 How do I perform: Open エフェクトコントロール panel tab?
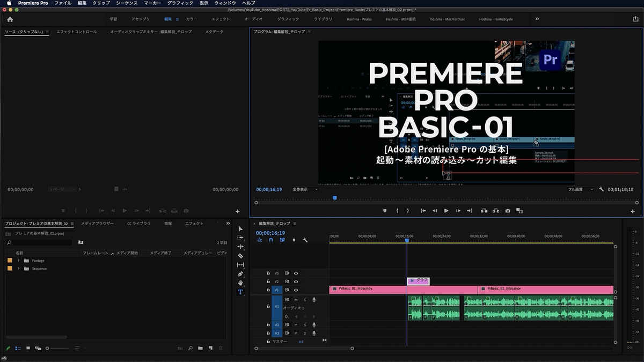(x=77, y=32)
